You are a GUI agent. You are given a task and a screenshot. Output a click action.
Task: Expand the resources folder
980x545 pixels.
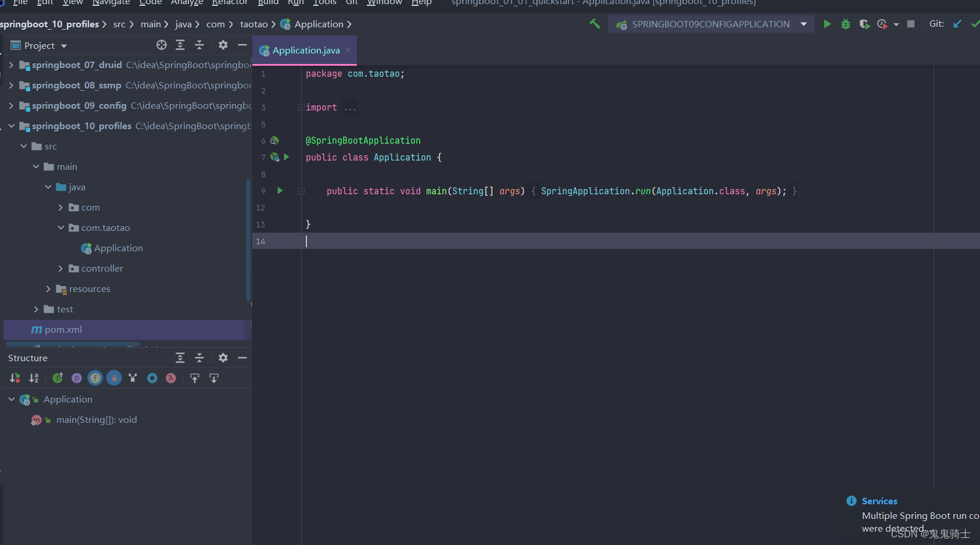point(48,288)
